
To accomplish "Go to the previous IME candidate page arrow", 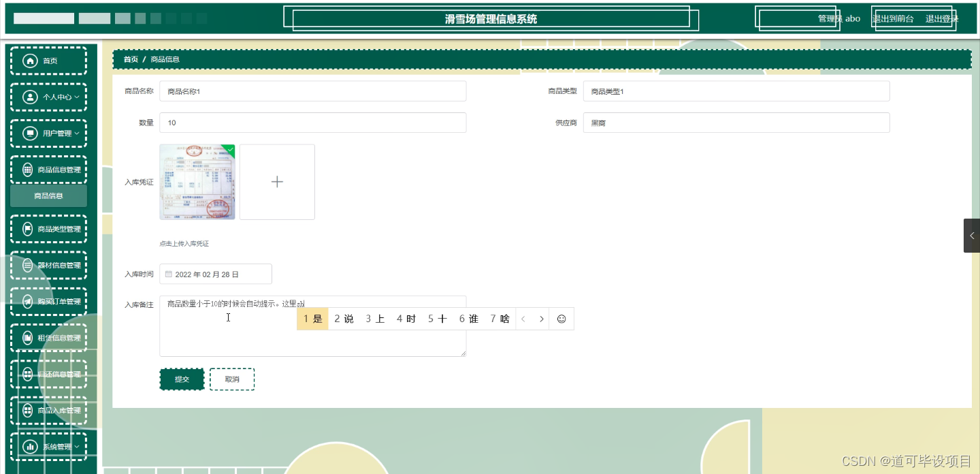I will [x=523, y=319].
